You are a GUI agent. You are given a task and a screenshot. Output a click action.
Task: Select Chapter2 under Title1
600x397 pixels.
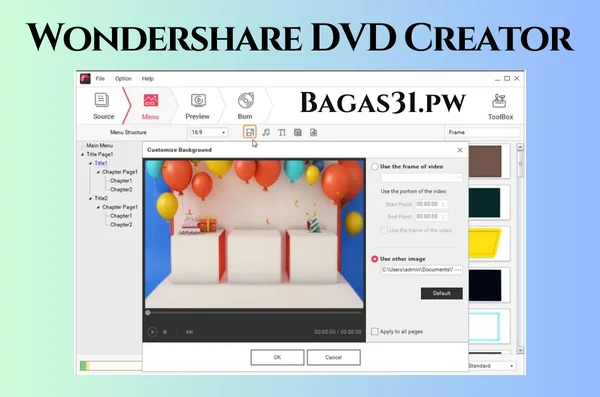[121, 190]
